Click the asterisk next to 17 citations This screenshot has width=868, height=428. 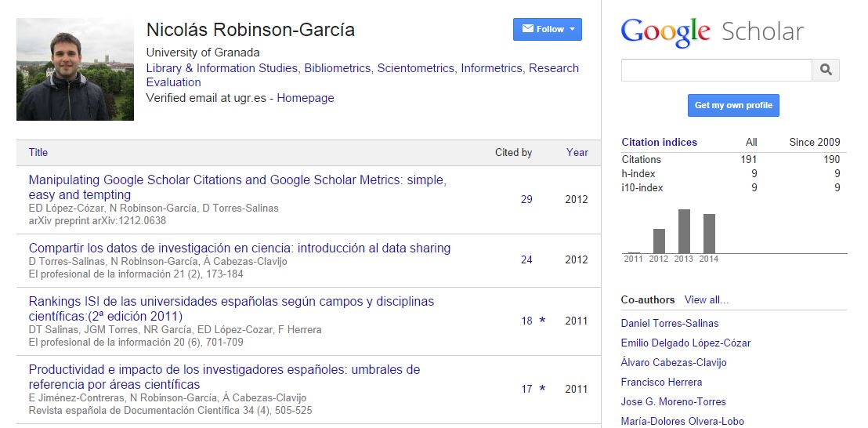click(542, 389)
